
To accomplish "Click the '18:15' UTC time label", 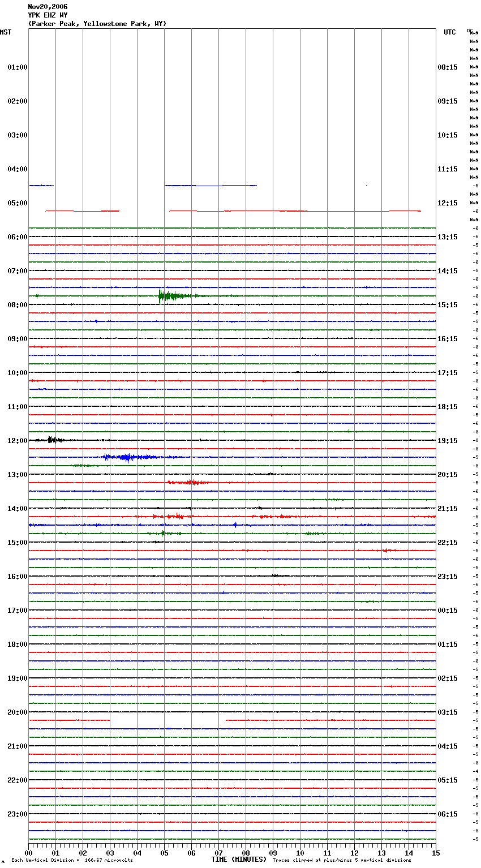I will (x=448, y=407).
